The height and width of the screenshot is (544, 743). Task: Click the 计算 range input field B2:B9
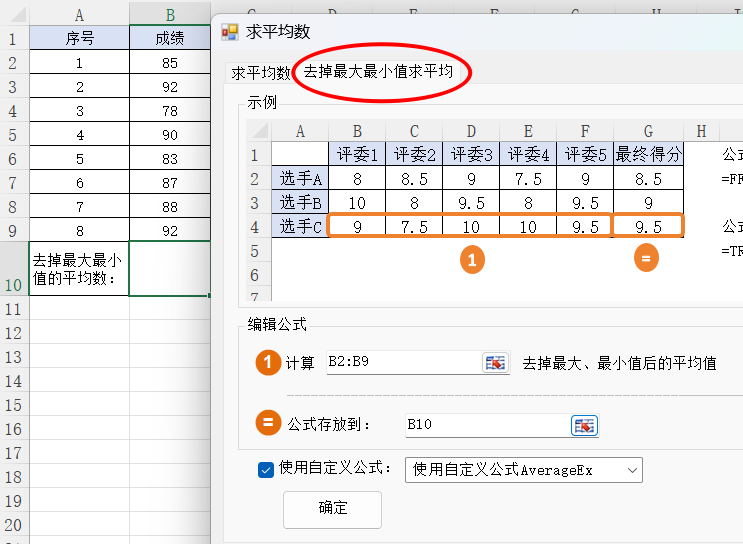click(x=402, y=363)
